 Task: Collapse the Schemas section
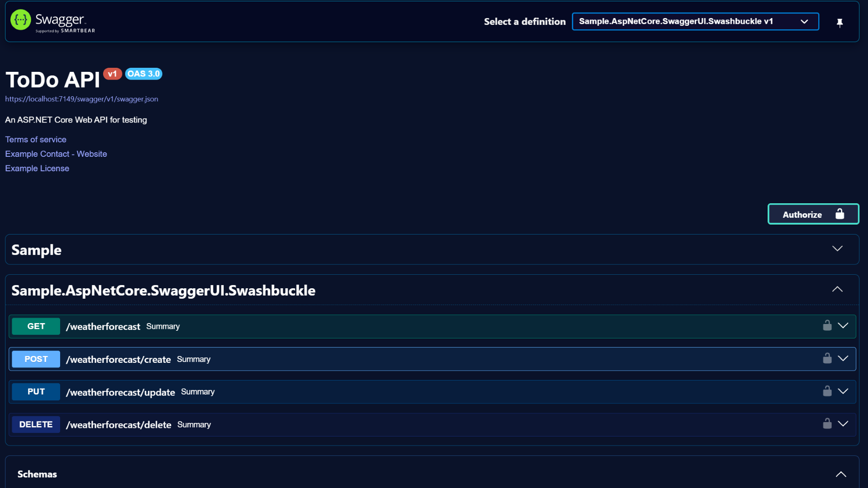(840, 474)
